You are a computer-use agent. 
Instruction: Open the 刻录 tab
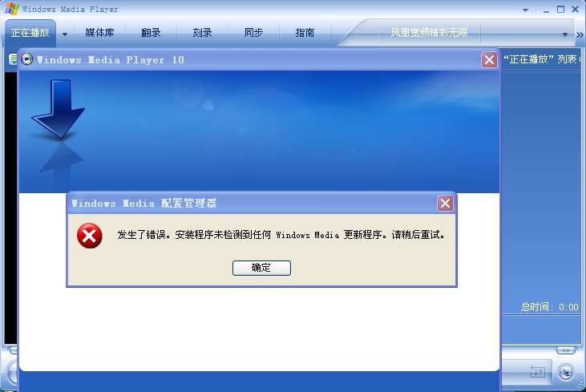click(202, 33)
